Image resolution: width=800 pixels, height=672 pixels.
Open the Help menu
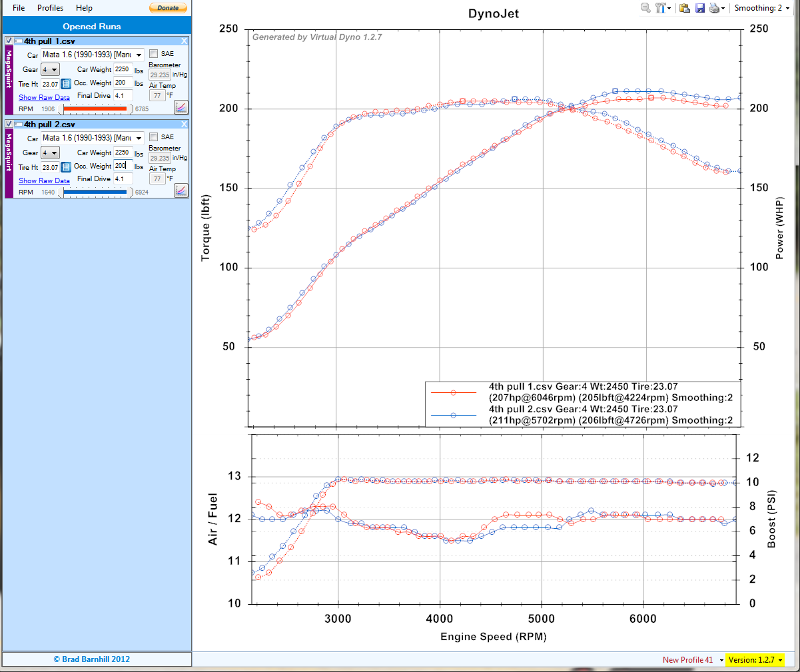point(84,8)
